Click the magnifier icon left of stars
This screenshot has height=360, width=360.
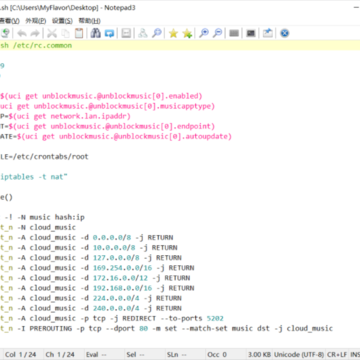pyautogui.click(x=156, y=33)
